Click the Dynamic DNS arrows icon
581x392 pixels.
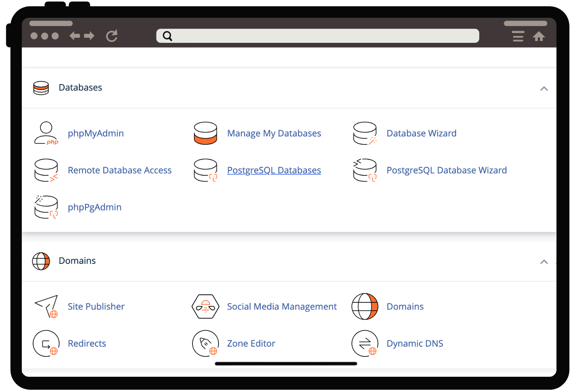[365, 343]
